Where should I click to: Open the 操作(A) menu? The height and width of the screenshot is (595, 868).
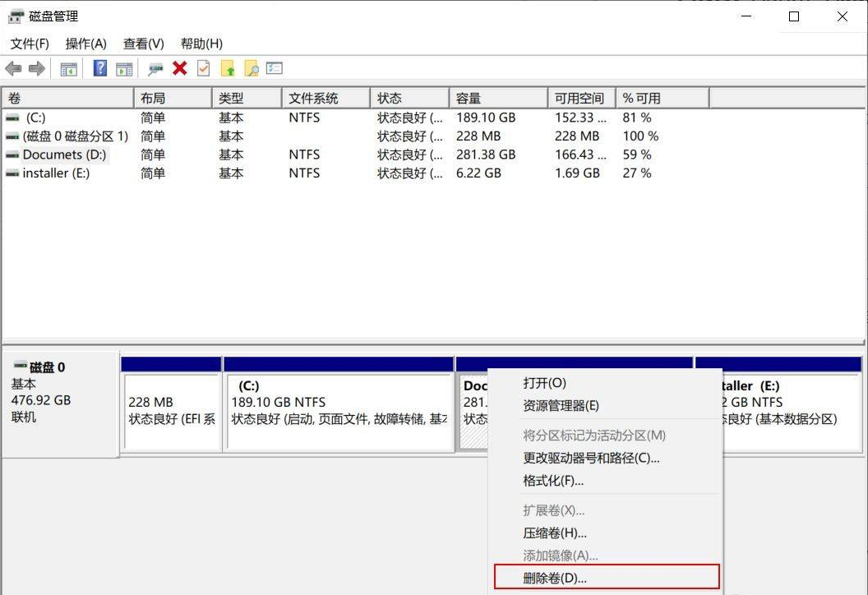[85, 44]
